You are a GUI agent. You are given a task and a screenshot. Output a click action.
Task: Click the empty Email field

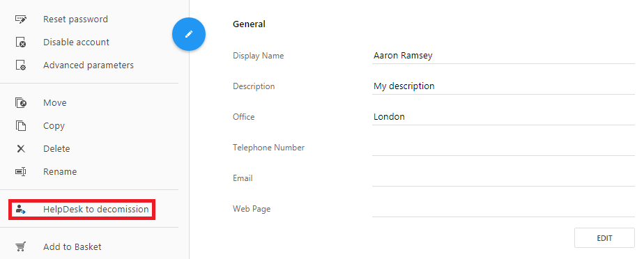pos(503,178)
